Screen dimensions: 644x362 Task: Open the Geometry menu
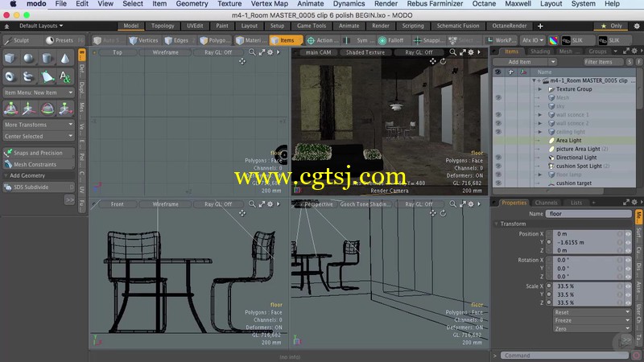pos(192,4)
